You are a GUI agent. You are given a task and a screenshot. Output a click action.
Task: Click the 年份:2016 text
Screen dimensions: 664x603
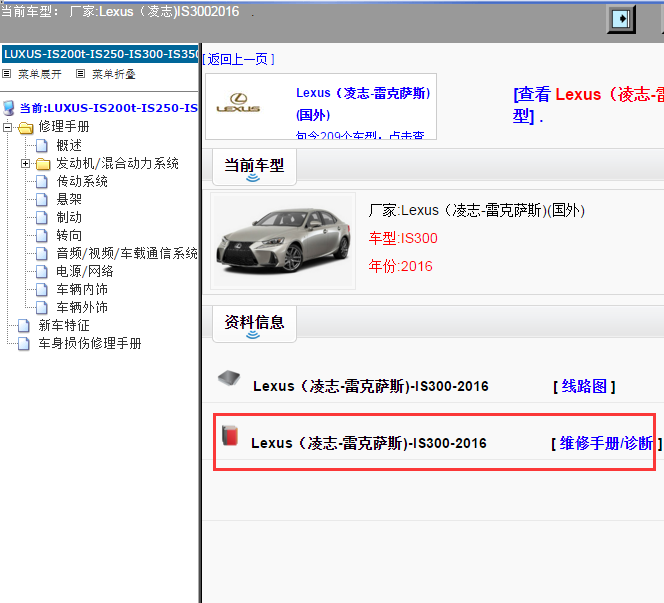[400, 266]
